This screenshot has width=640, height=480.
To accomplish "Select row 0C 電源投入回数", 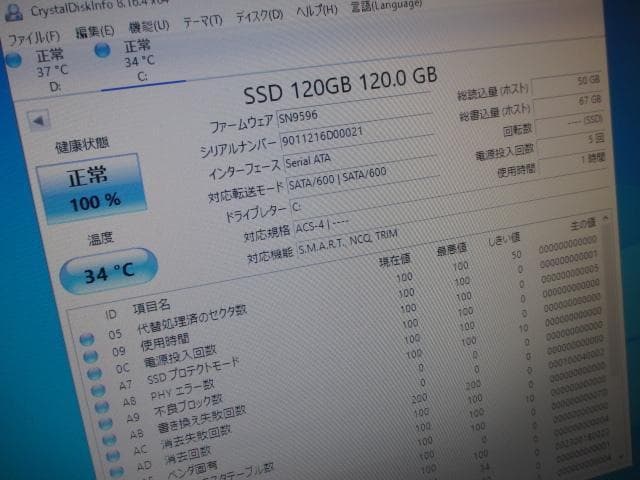I will [x=345, y=323].
